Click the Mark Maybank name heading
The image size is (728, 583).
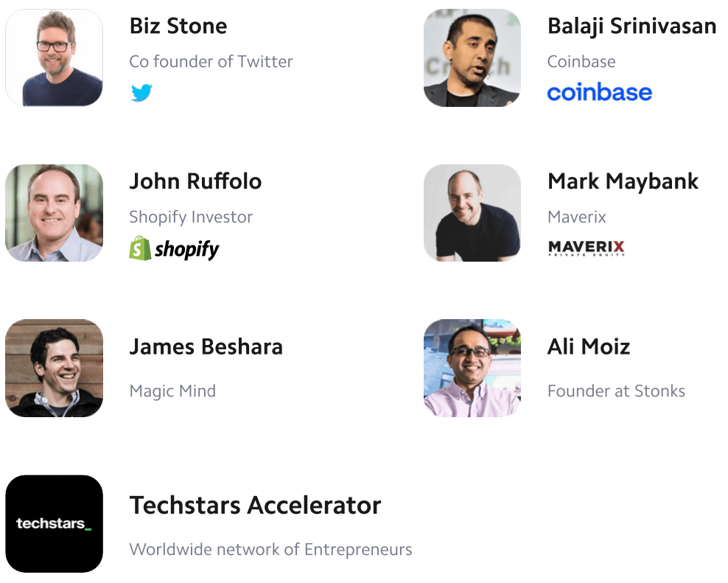coord(623,181)
